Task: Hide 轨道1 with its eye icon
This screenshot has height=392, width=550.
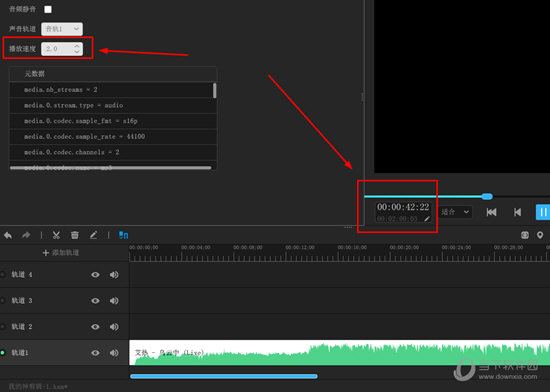Action: click(x=95, y=353)
